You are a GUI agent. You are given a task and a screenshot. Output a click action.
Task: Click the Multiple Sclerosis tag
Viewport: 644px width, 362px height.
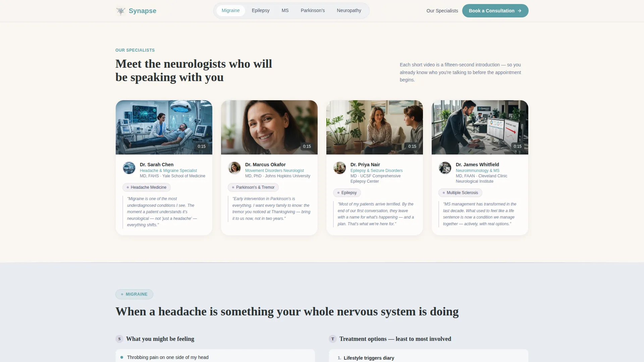pyautogui.click(x=460, y=193)
